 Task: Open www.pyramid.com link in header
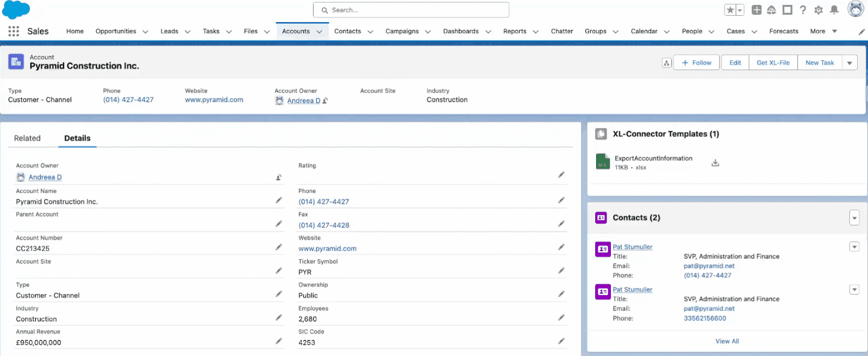click(x=214, y=100)
